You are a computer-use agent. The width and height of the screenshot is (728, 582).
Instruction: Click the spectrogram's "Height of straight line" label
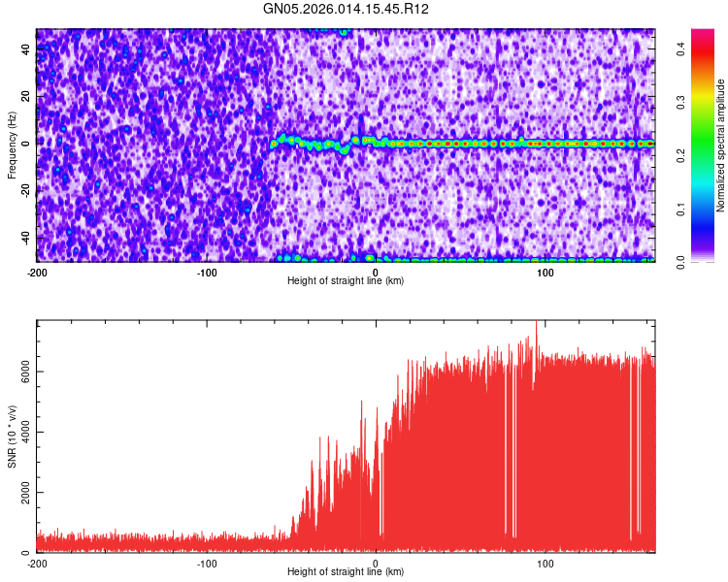(x=346, y=280)
